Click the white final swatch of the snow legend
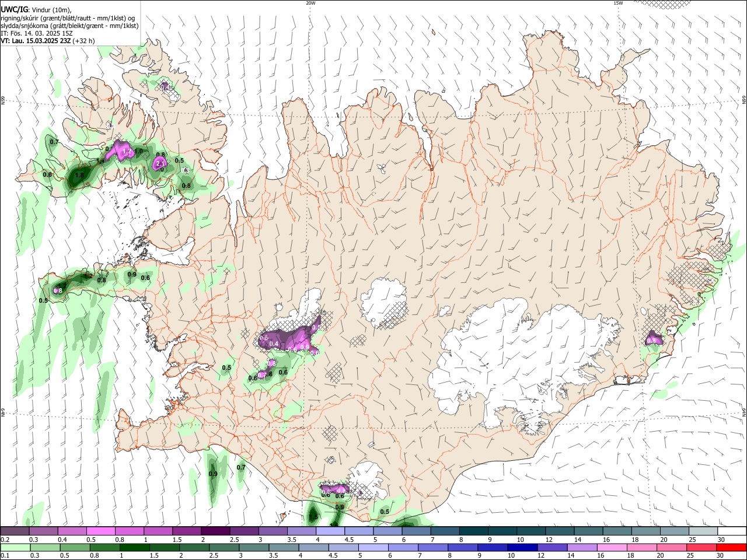Viewport: 747px width, 560px height. pyautogui.click(x=732, y=531)
